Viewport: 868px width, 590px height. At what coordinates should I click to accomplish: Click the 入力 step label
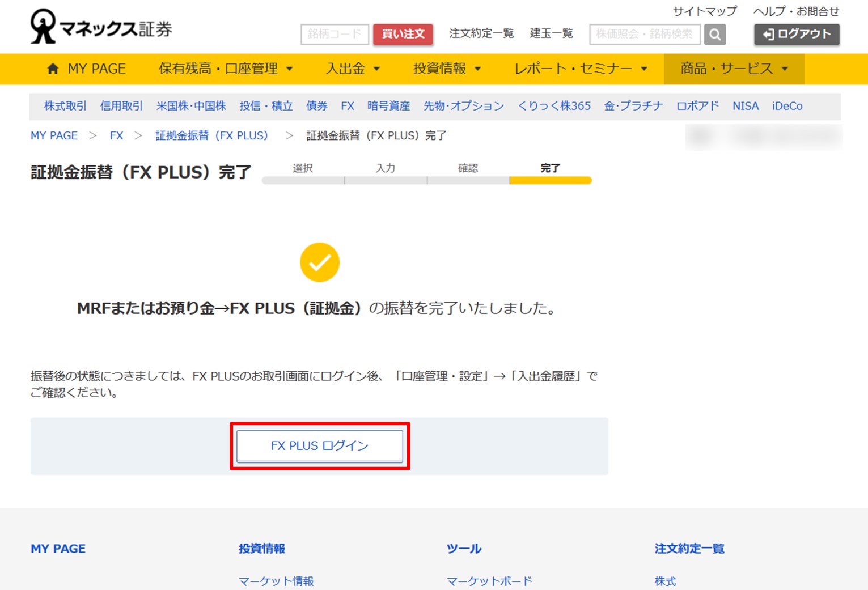(386, 168)
